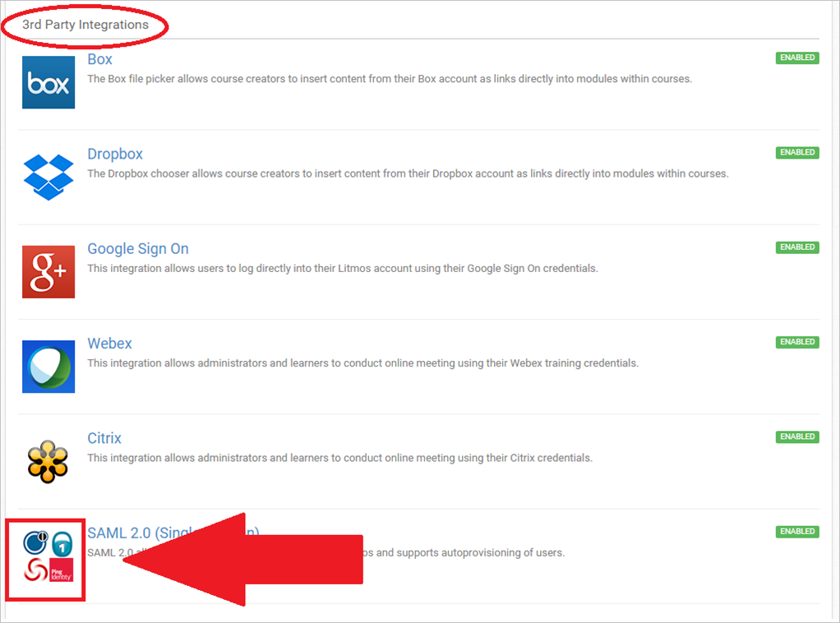The width and height of the screenshot is (840, 623).
Task: Open the Google Sign On integration
Action: pyautogui.click(x=138, y=248)
